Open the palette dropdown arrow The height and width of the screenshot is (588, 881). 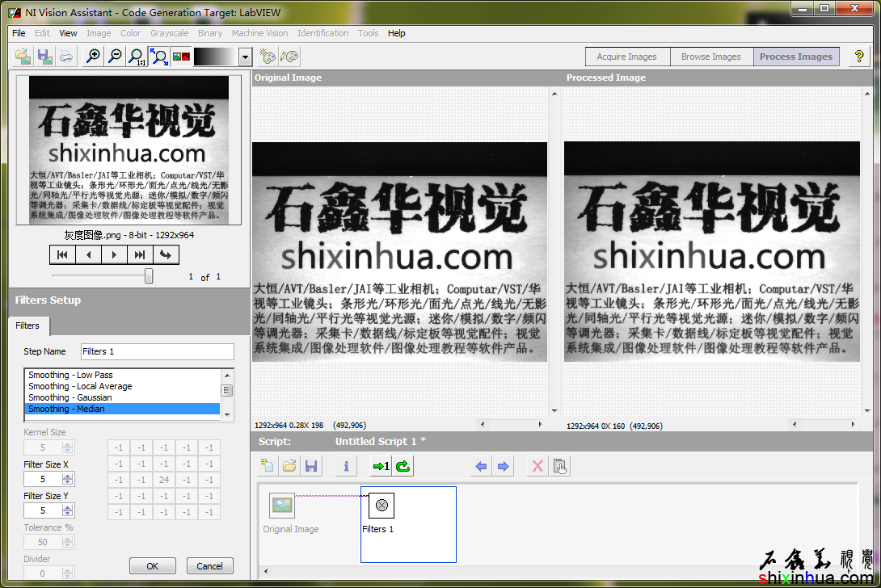coord(245,57)
